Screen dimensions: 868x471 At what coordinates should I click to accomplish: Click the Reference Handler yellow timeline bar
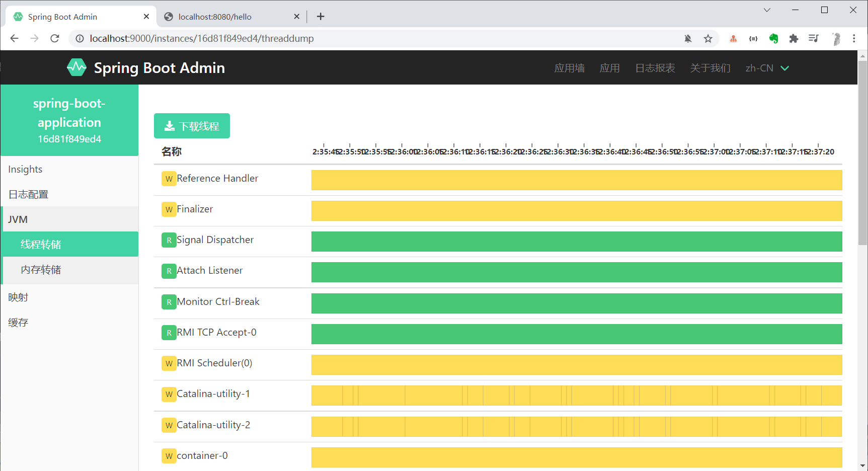click(x=577, y=180)
